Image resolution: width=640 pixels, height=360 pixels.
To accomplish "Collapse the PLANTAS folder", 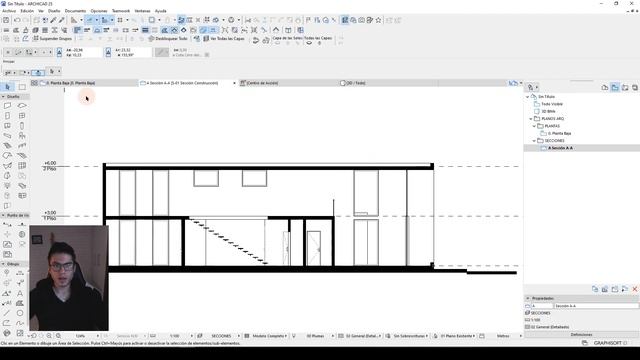I will click(534, 126).
